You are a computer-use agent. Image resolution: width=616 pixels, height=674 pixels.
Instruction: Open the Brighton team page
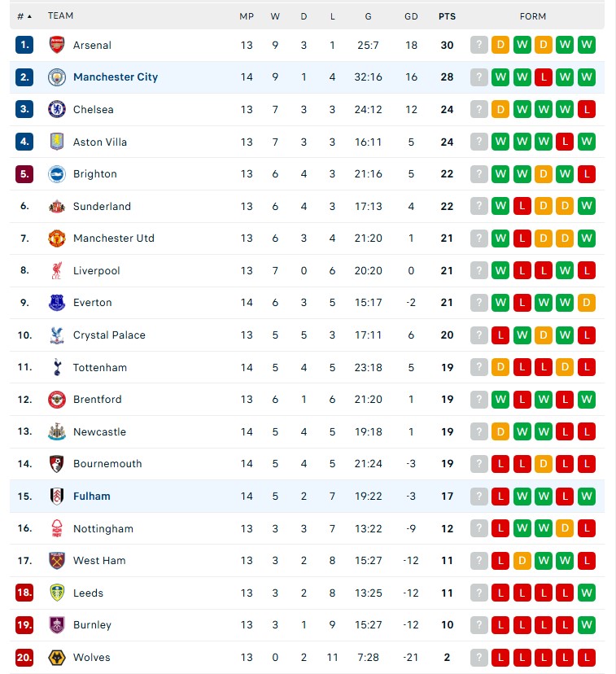coord(95,173)
